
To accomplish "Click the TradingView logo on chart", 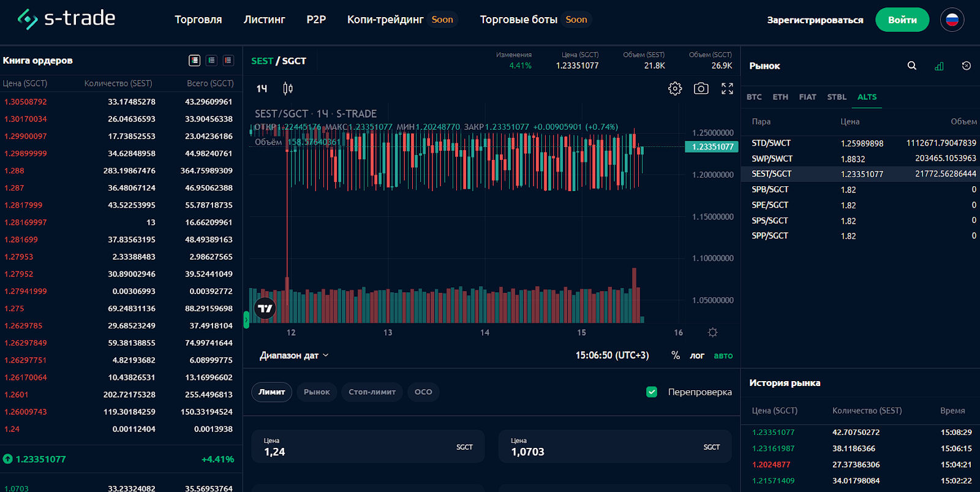I will click(265, 308).
